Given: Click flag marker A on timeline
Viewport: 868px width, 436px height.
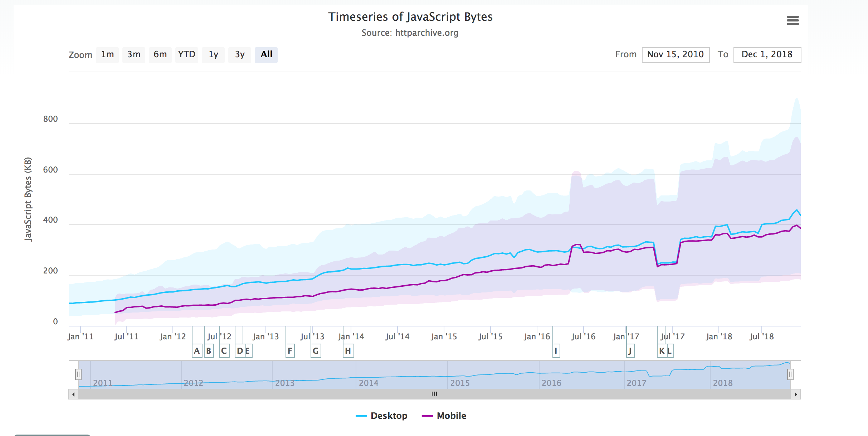Looking at the screenshot, I should [197, 351].
